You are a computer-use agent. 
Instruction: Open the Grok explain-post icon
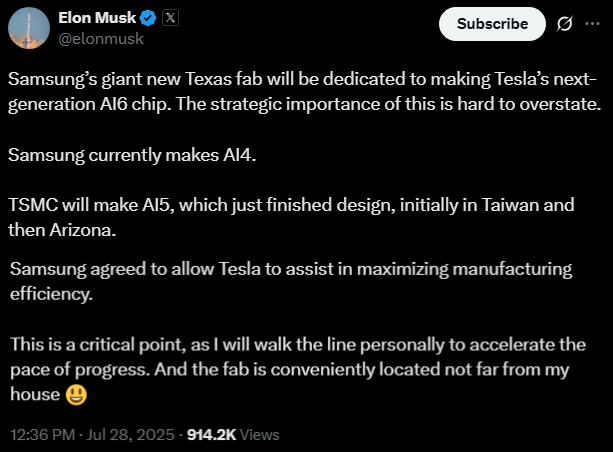pos(564,23)
